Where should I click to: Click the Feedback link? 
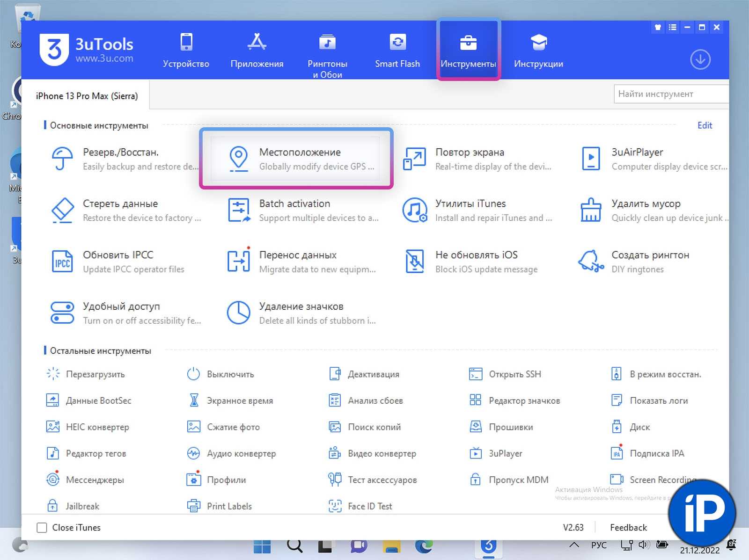coord(628,527)
